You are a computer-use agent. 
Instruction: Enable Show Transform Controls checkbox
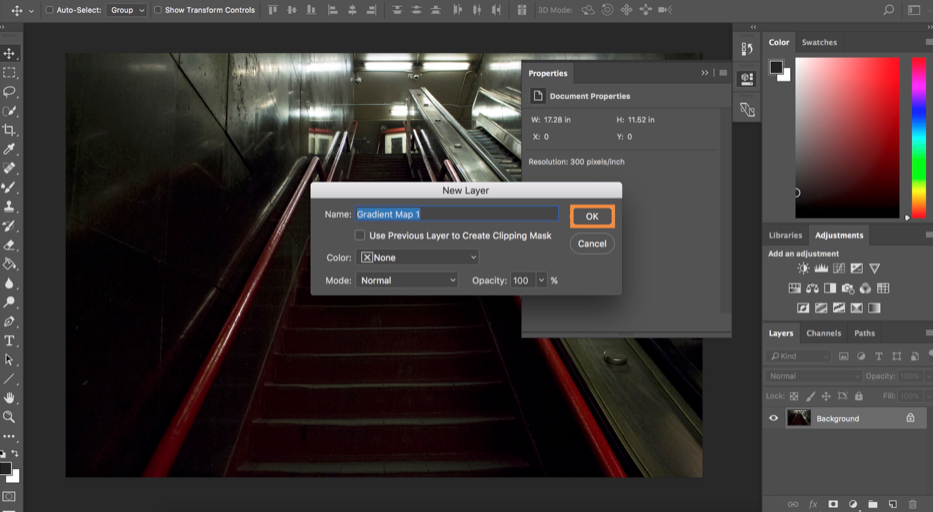click(158, 10)
